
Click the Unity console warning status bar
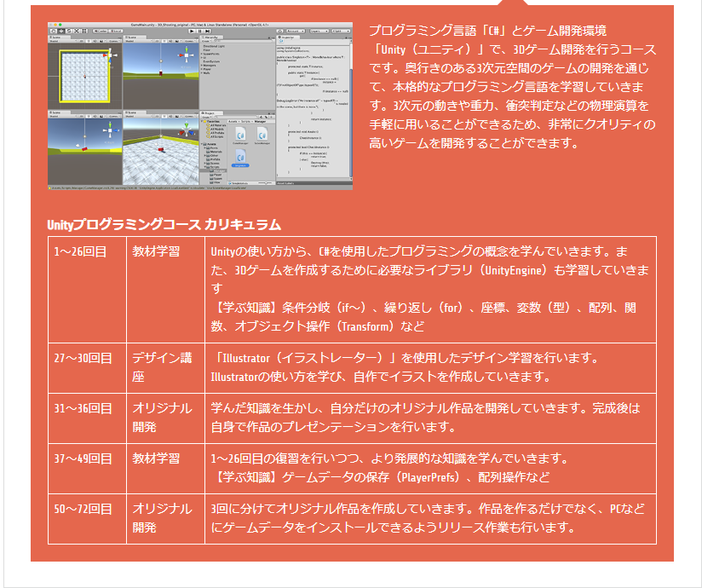click(x=200, y=187)
